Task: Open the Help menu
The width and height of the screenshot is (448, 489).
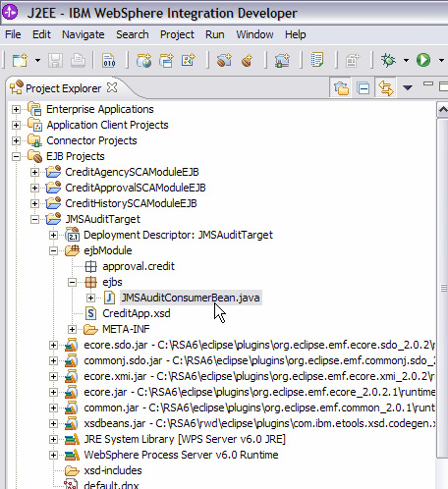Action: pos(295,34)
